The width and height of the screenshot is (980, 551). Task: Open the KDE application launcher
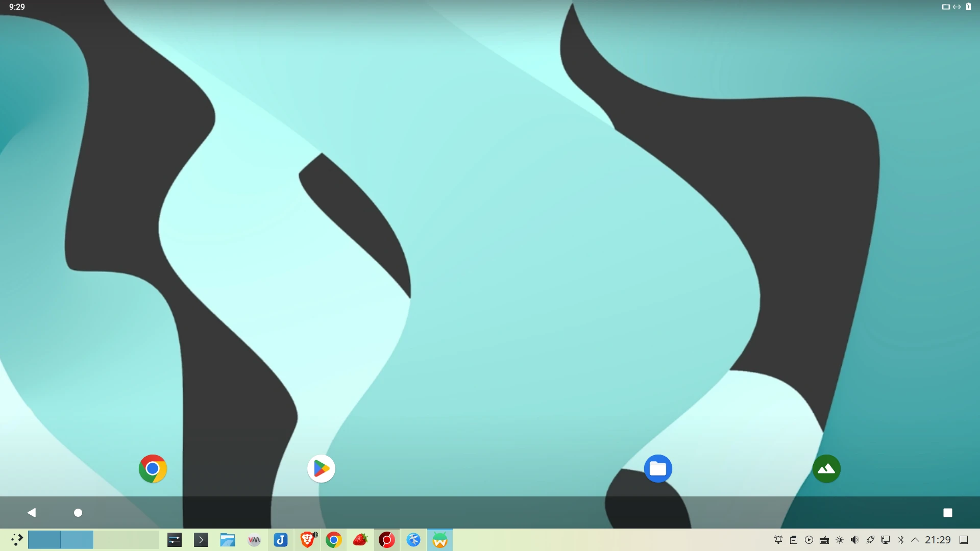(x=16, y=540)
